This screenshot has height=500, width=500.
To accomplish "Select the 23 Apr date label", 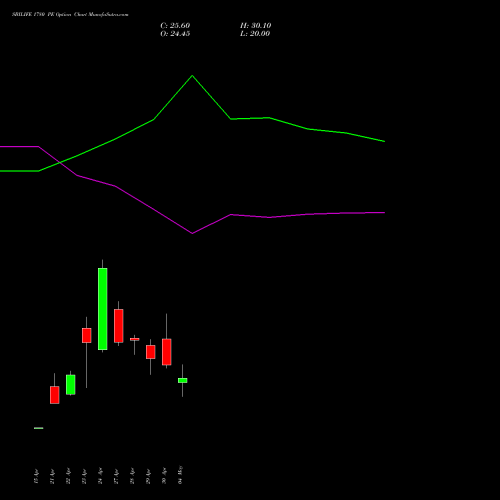I will point(84,476).
